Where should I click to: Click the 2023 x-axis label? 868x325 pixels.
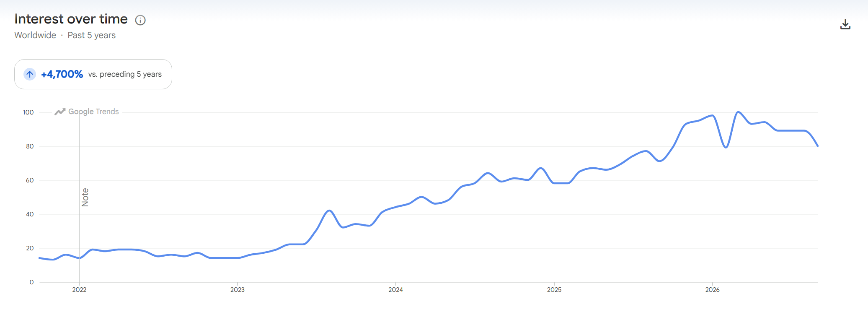point(238,290)
